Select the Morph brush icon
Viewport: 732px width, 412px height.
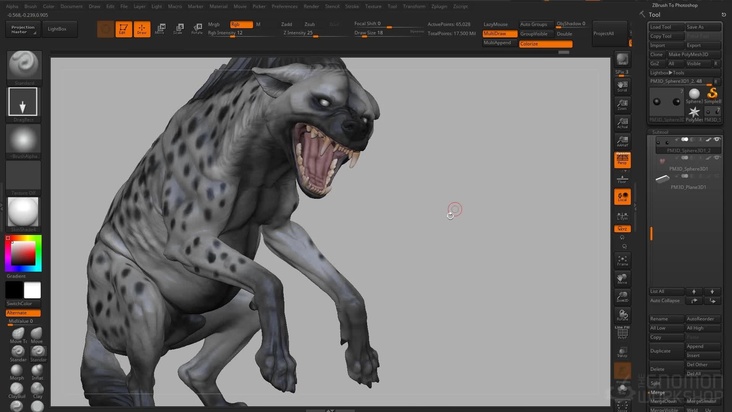17,371
